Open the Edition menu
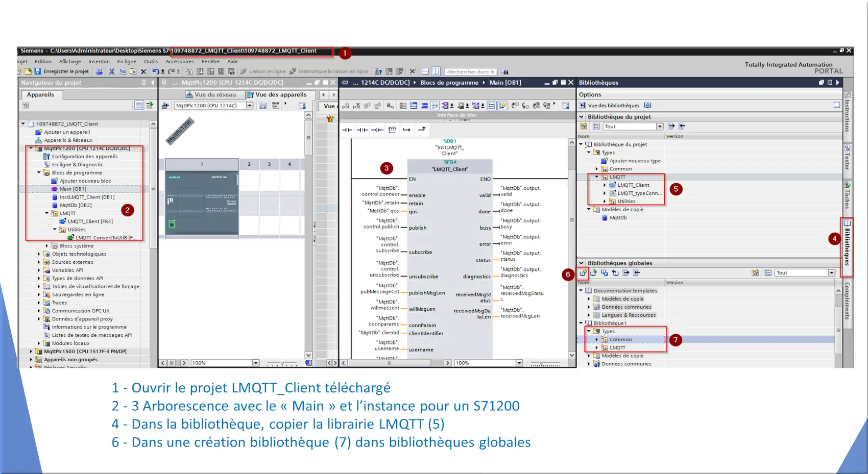This screenshot has width=868, height=474. pyautogui.click(x=43, y=61)
